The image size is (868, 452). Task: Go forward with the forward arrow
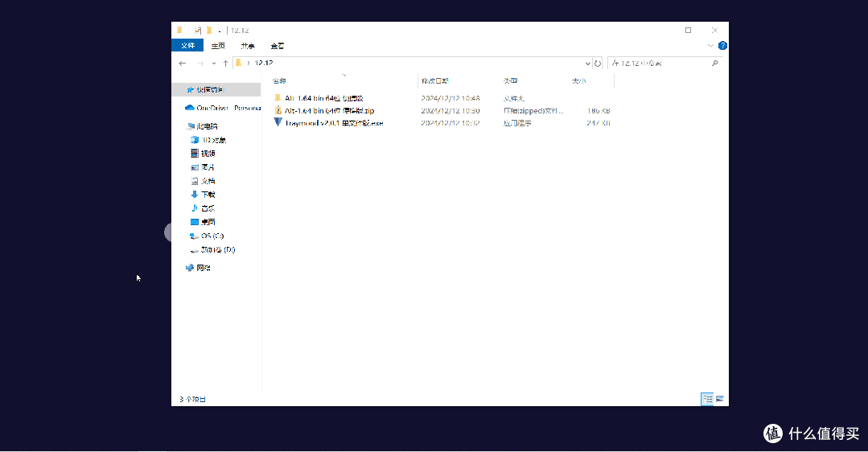coord(200,63)
